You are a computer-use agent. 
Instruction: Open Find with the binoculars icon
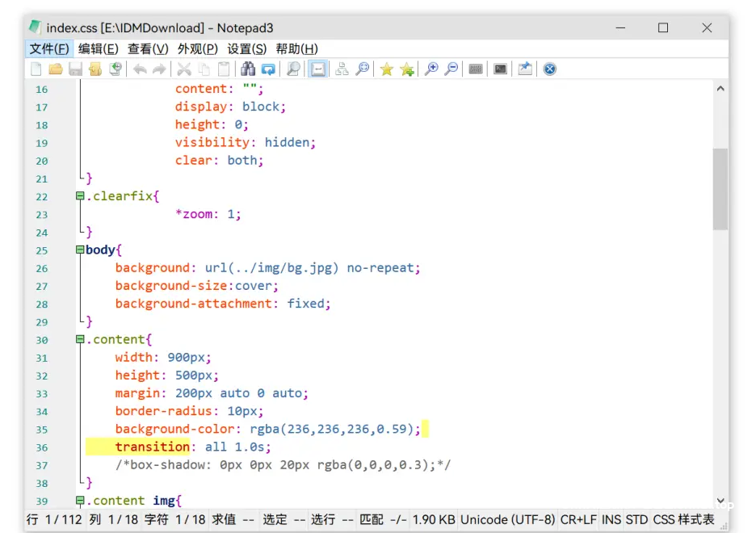[x=248, y=69]
